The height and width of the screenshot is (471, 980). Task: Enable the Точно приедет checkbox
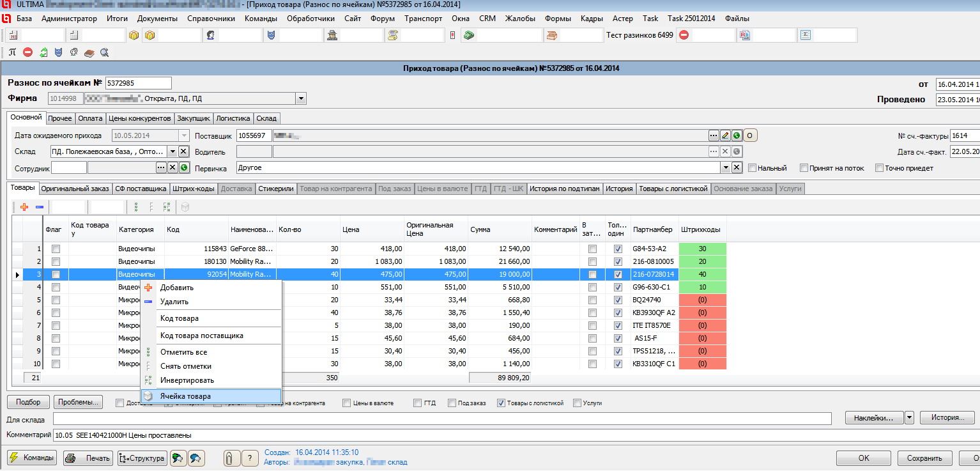click(880, 168)
